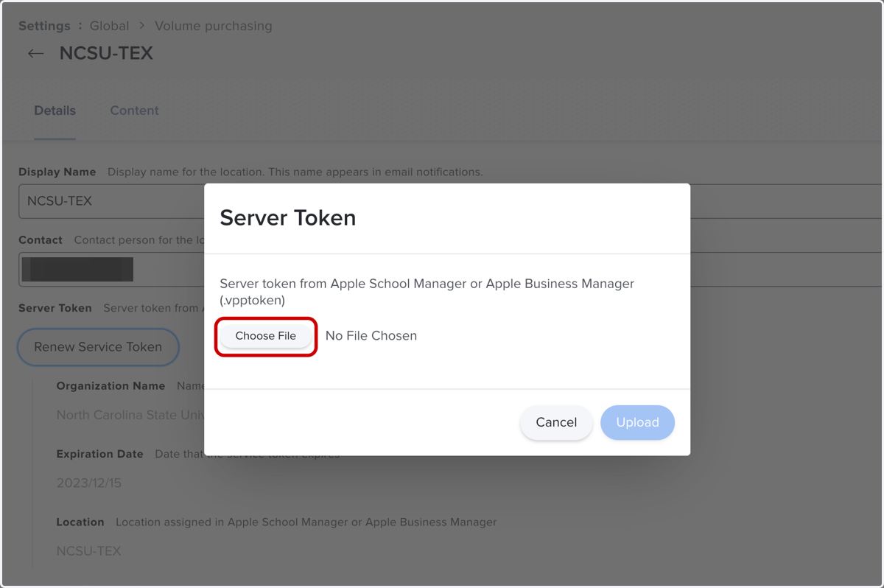Viewport: 884px width, 588px height.
Task: Click the Renew Service Token button
Action: [x=98, y=347]
